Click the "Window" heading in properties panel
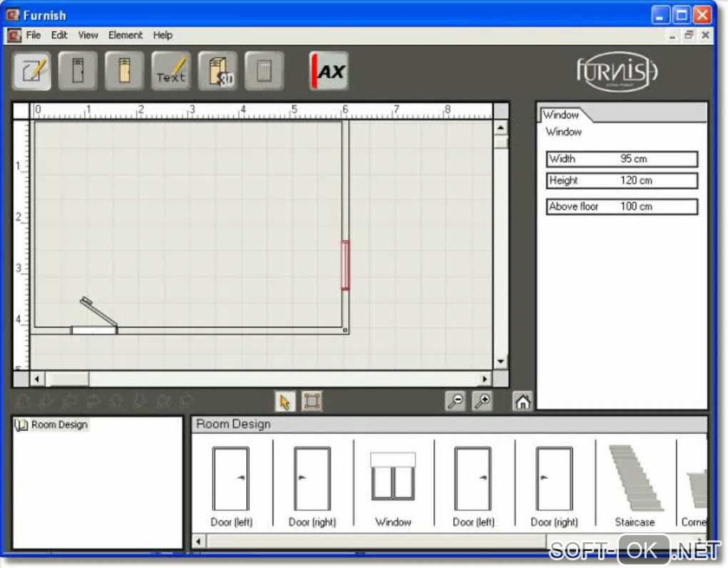Screen dimensions: 728x568 tap(564, 132)
